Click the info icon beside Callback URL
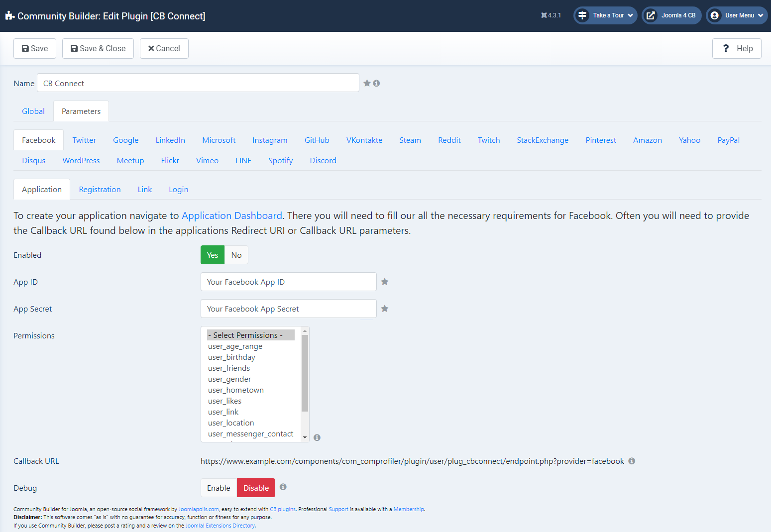The height and width of the screenshot is (532, 771). tap(632, 461)
